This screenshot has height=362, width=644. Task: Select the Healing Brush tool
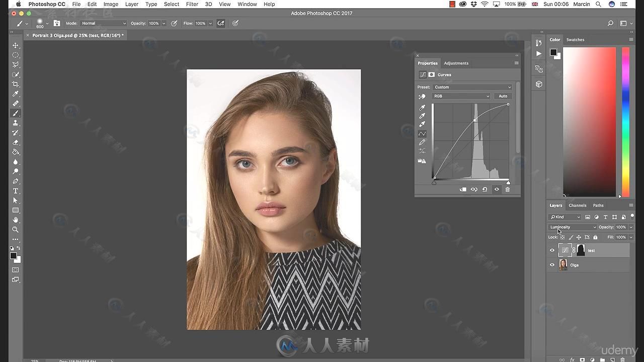pyautogui.click(x=16, y=104)
